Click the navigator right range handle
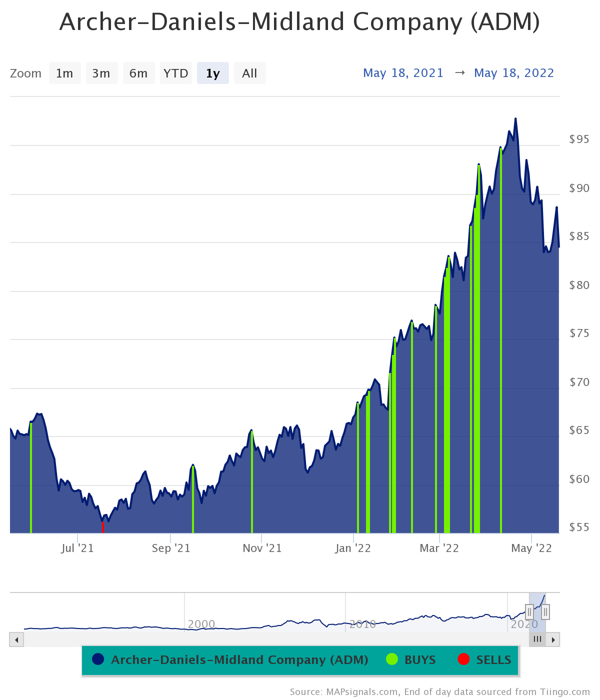600x700 pixels. [545, 611]
